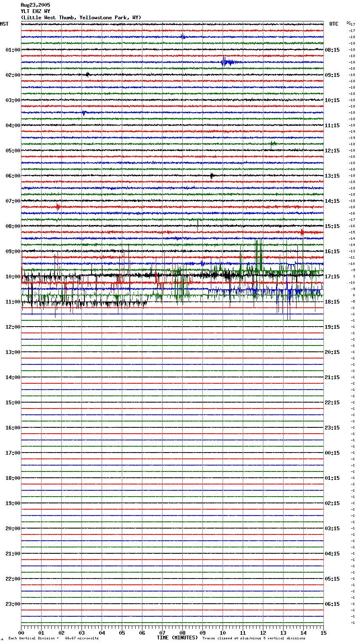Click the DC column header at top right
The width and height of the screenshot is (357, 644).
point(349,23)
